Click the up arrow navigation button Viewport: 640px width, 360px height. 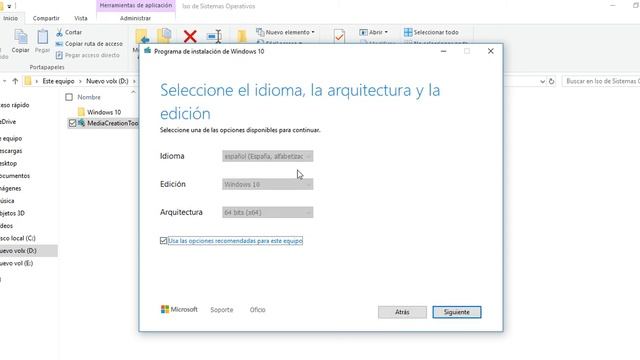pyautogui.click(x=15, y=81)
